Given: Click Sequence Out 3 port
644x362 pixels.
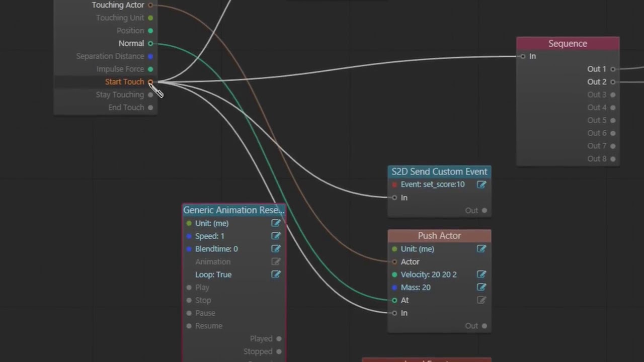Looking at the screenshot, I should [613, 95].
